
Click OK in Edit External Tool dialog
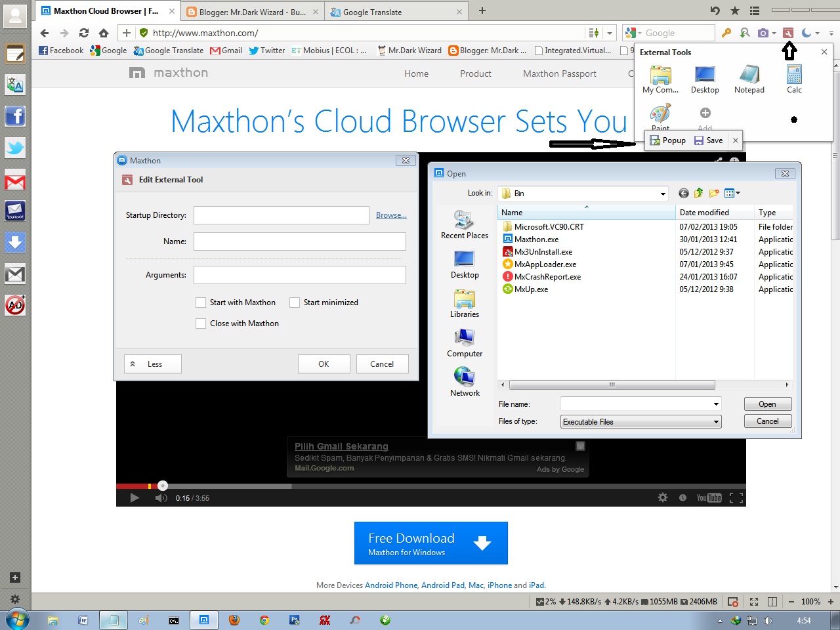pos(324,364)
